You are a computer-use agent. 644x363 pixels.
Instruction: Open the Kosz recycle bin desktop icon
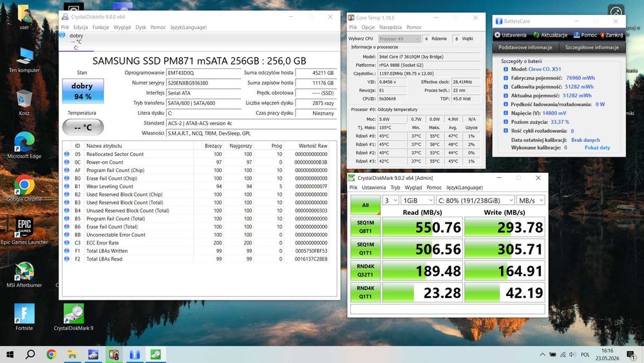point(24,103)
